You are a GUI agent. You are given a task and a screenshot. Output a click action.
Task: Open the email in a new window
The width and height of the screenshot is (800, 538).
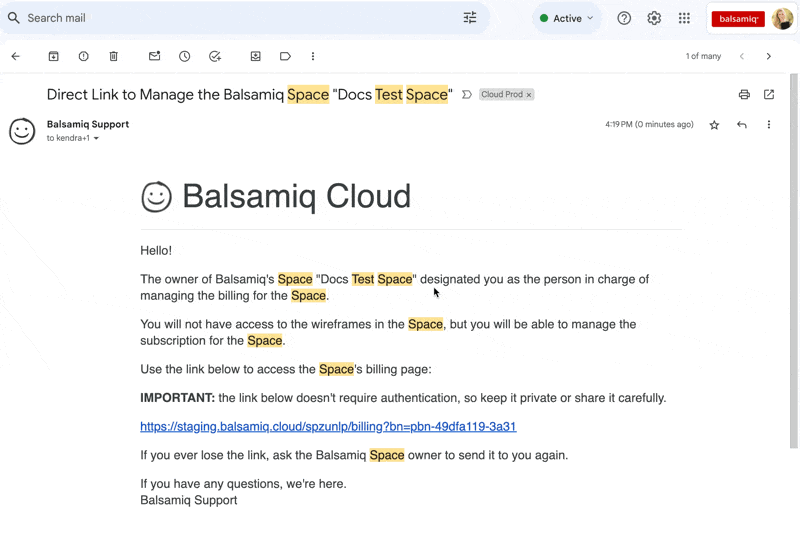[769, 95]
